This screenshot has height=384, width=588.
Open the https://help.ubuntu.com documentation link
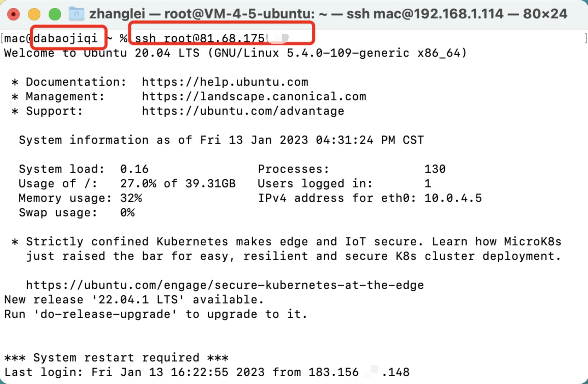pos(225,82)
